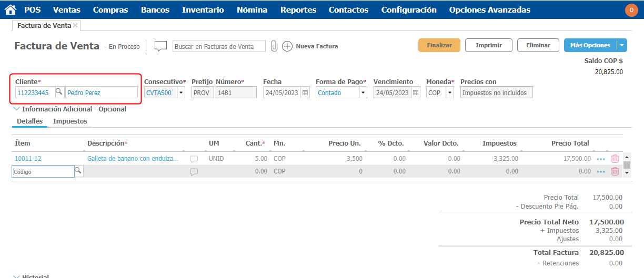Click the Código item input field
This screenshot has width=644, height=278.
[43, 171]
